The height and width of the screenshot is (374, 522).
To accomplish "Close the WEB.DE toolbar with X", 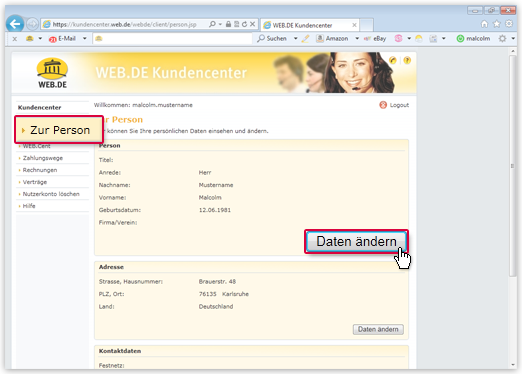I will [x=15, y=39].
